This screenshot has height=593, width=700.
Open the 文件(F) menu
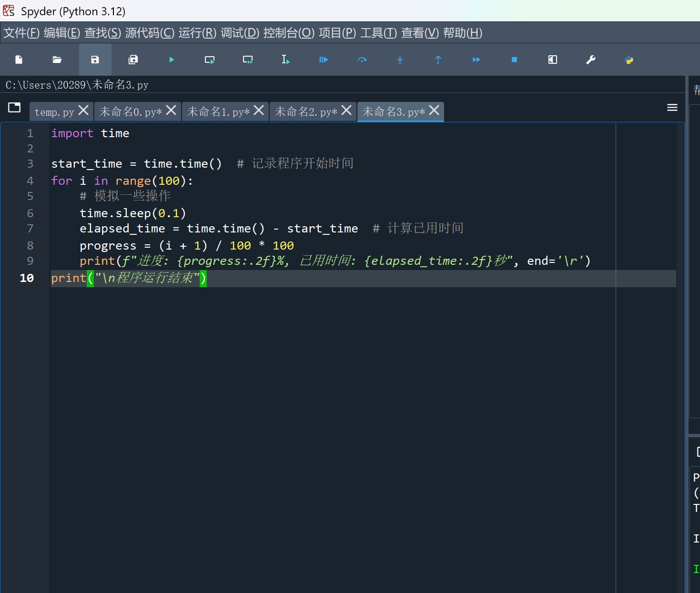21,33
